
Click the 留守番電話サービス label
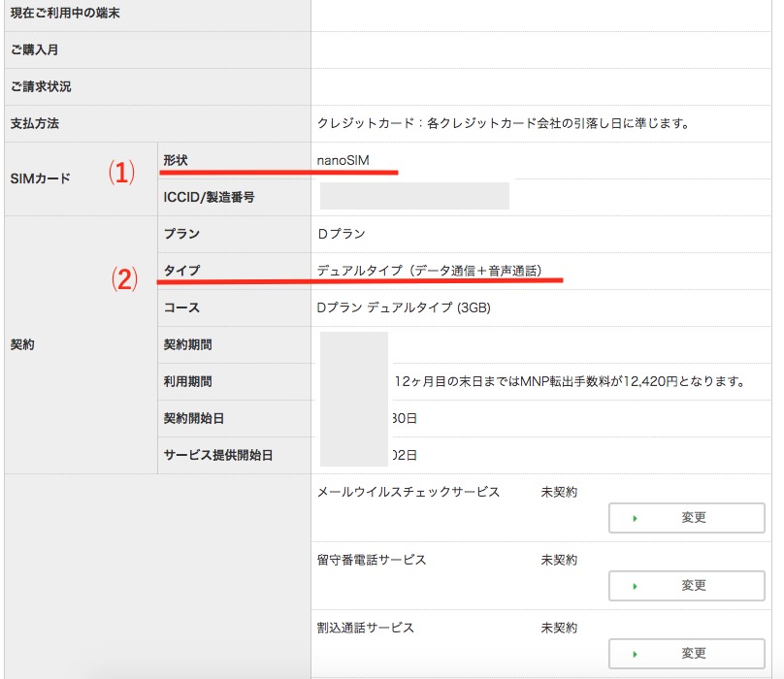[x=372, y=561]
